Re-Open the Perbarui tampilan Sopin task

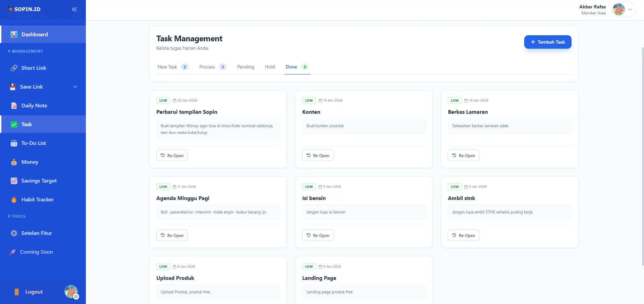click(172, 156)
